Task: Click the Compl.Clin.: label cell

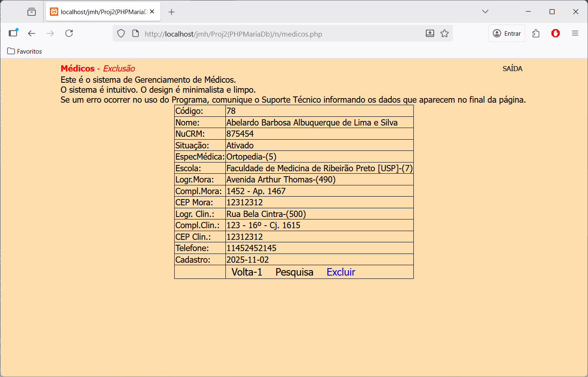Action: (x=200, y=225)
